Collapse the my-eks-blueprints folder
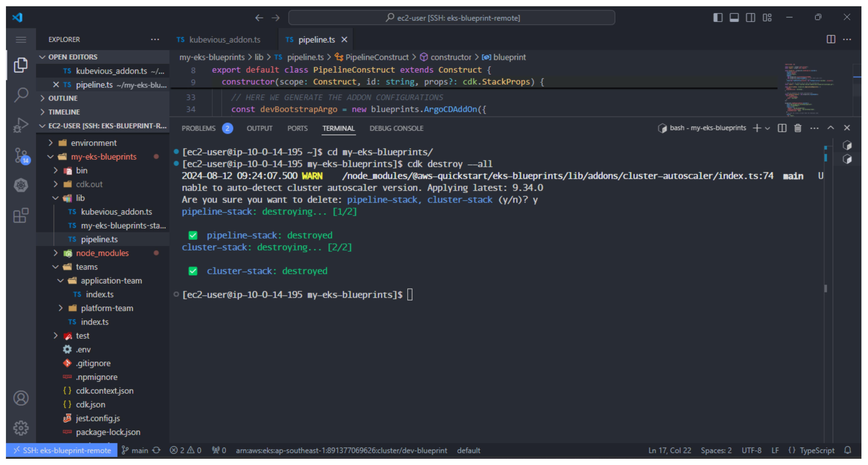The width and height of the screenshot is (868, 465). point(103,157)
